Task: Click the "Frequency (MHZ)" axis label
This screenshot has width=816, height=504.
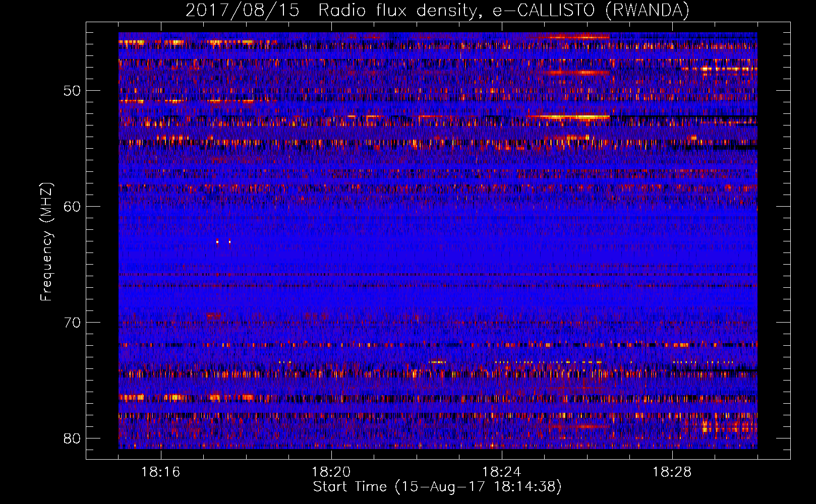Action: coord(46,242)
